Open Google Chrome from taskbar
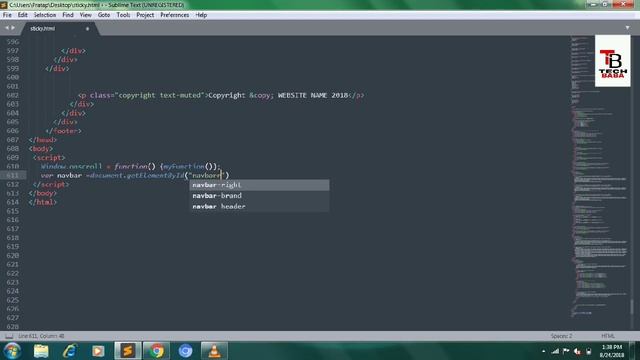 (x=156, y=351)
